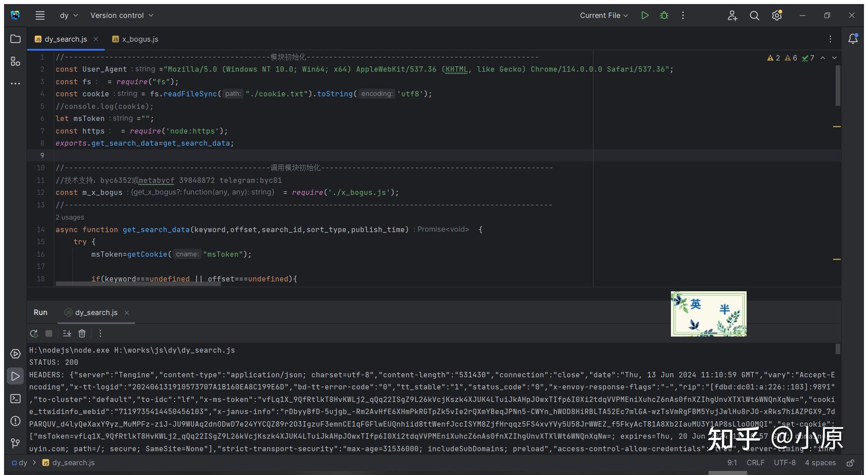Open Search Everywhere magnifier
The image size is (868, 475).
tap(755, 15)
